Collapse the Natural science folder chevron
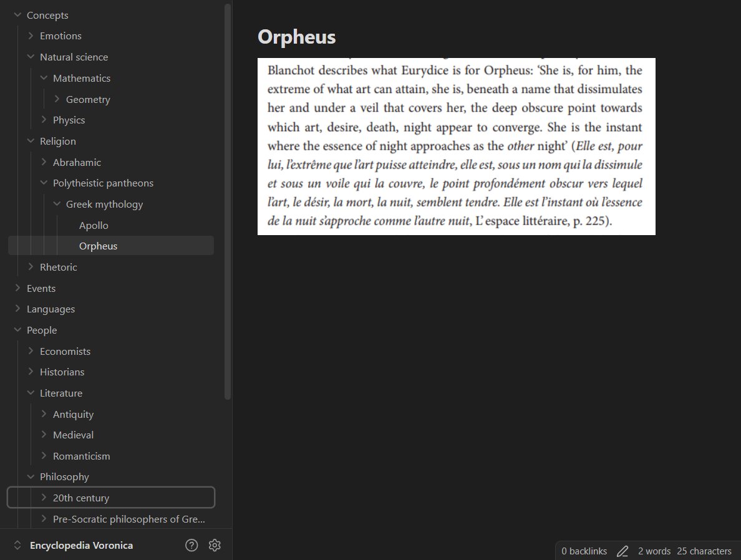Screen dimensions: 741x560 coord(31,57)
